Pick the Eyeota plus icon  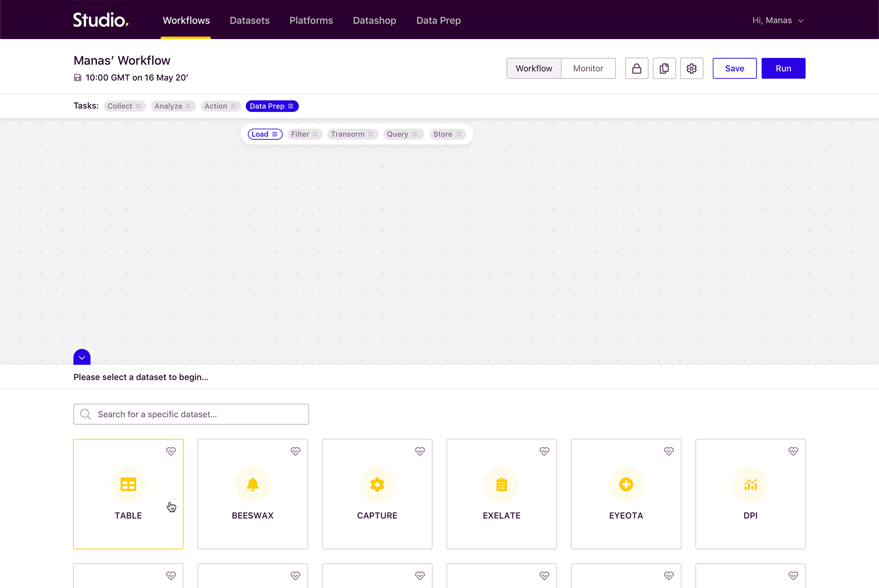[x=626, y=484]
